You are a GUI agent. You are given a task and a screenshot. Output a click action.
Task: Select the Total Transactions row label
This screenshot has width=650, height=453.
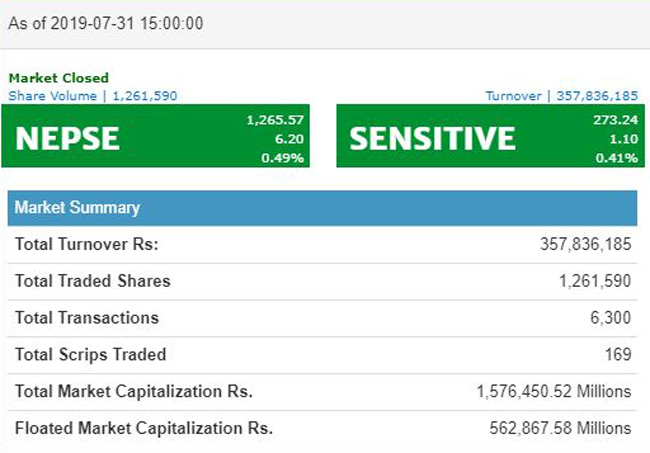(x=87, y=318)
